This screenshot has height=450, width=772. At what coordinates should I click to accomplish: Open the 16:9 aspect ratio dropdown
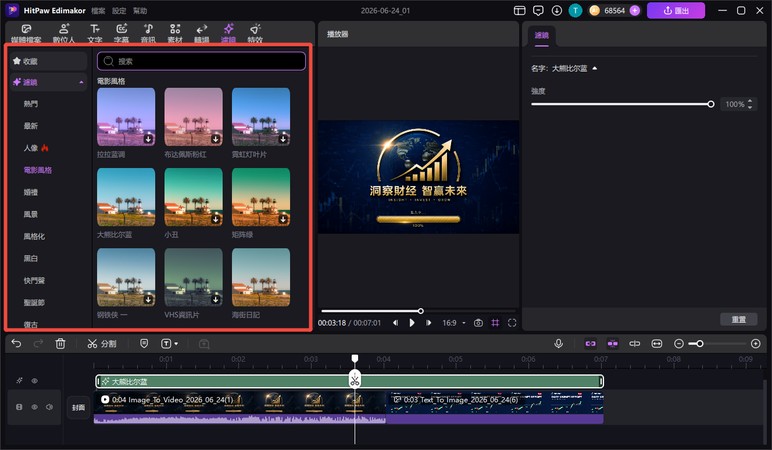pyautogui.click(x=453, y=323)
